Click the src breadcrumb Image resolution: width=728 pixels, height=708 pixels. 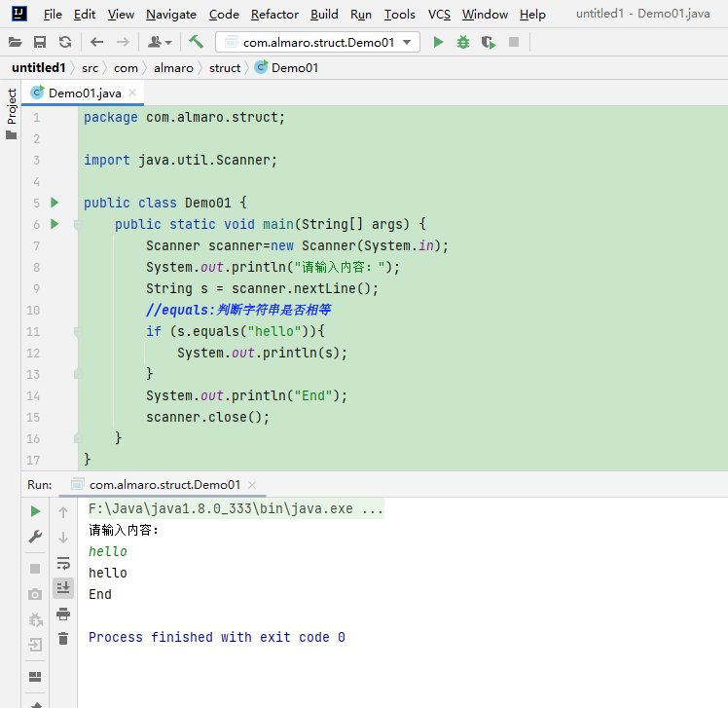pos(91,68)
